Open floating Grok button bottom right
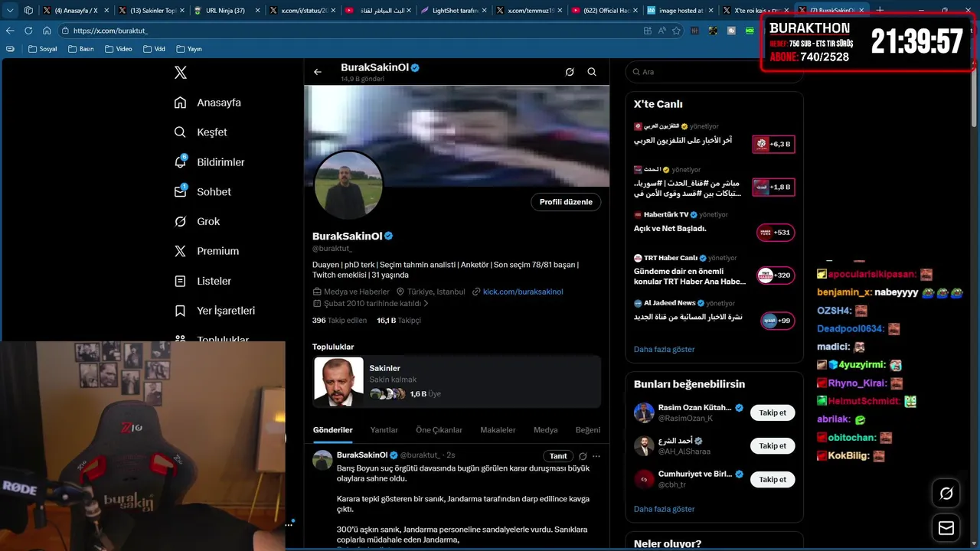The image size is (980, 551). (x=946, y=494)
